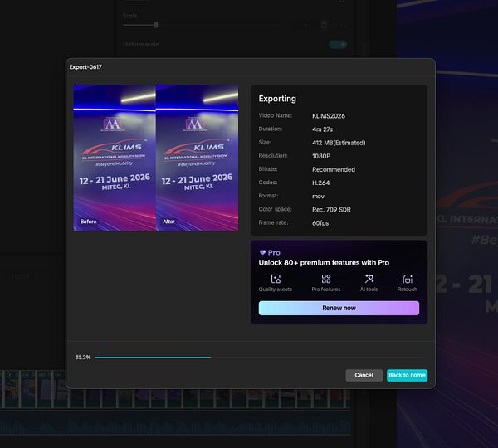Click the bitrate value Recommended
Image resolution: width=498 pixels, height=448 pixels.
tap(334, 169)
